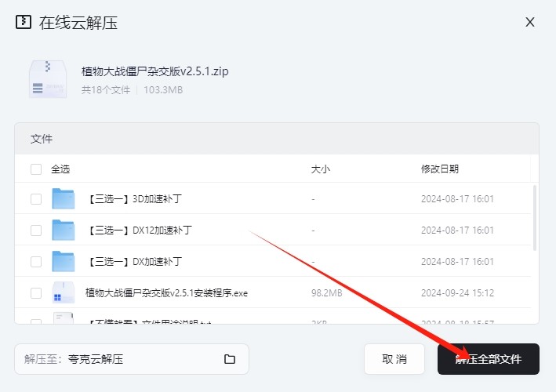Click the DX12加速补丁 folder icon
Viewport: 556px width, 392px height.
pos(63,230)
